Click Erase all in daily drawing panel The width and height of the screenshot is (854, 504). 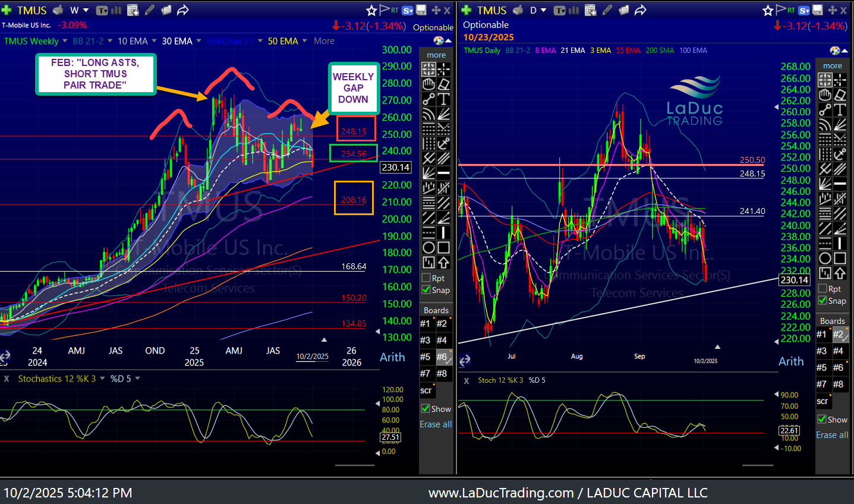832,435
